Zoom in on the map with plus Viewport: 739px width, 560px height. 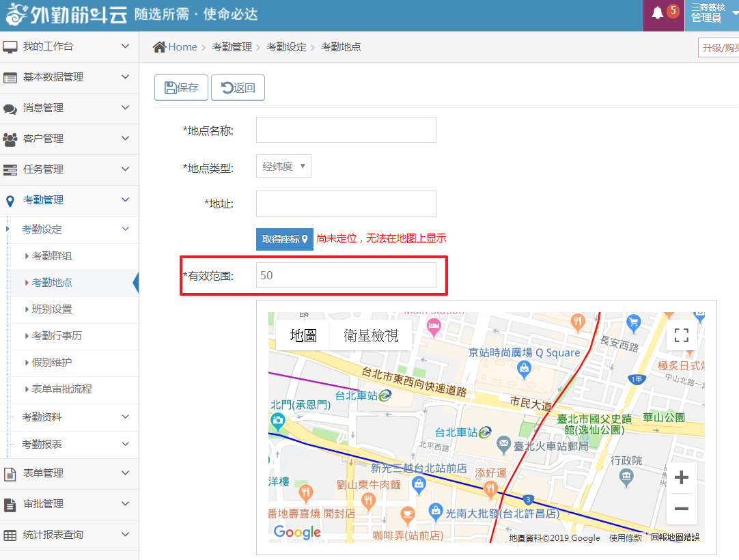[x=682, y=477]
